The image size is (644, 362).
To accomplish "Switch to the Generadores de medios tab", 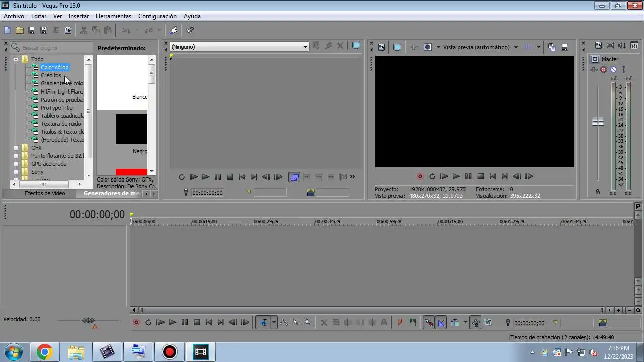I will tap(112, 193).
